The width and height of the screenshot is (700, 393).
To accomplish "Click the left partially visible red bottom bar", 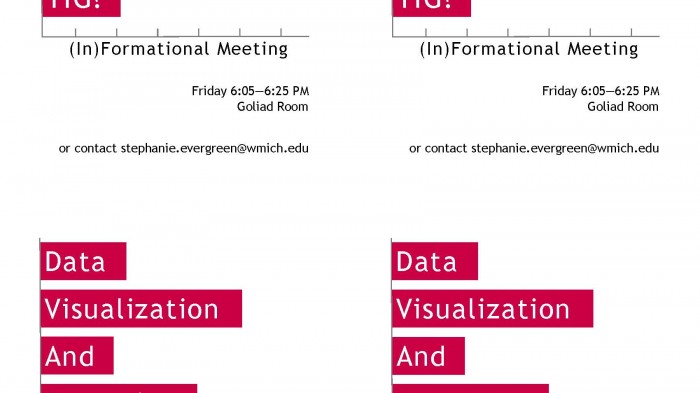I will (119, 389).
